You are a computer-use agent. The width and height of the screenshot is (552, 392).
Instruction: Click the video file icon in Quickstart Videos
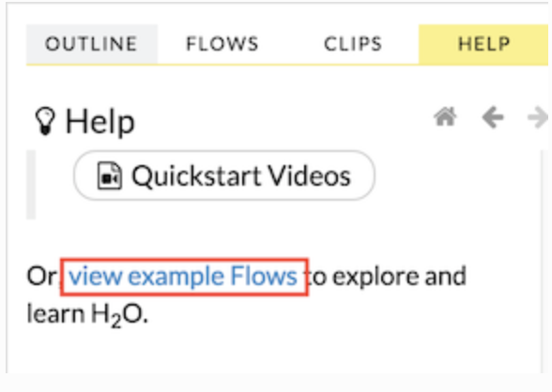pyautogui.click(x=110, y=175)
